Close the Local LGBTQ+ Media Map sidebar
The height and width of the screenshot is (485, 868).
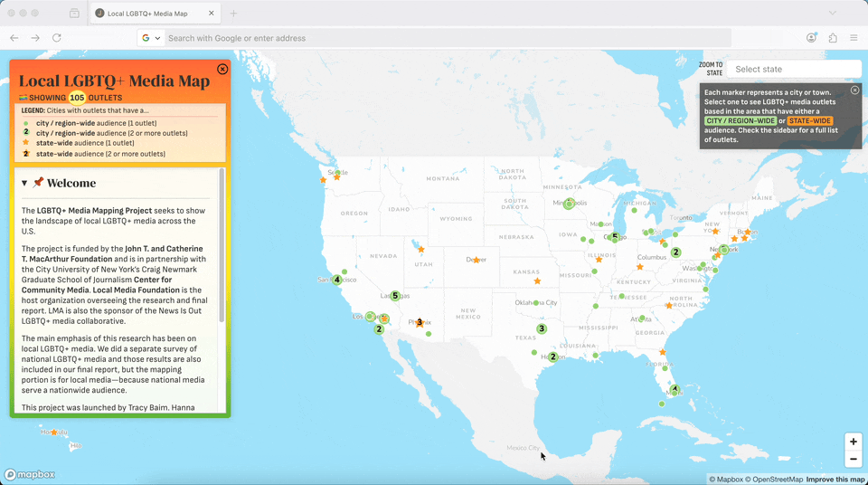pyautogui.click(x=222, y=70)
